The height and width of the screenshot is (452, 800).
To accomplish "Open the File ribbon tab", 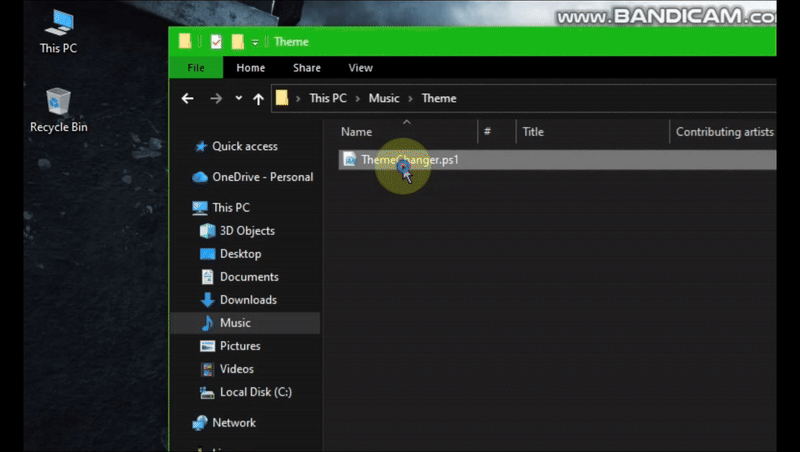I will (196, 68).
